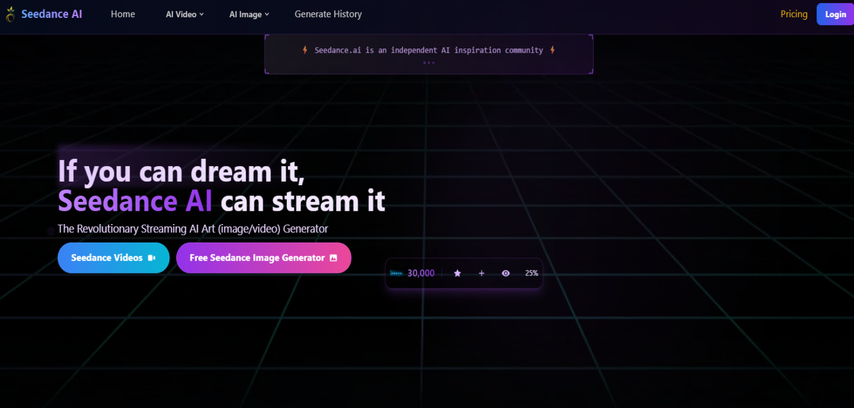Expand the AI Image dropdown menu

[249, 15]
